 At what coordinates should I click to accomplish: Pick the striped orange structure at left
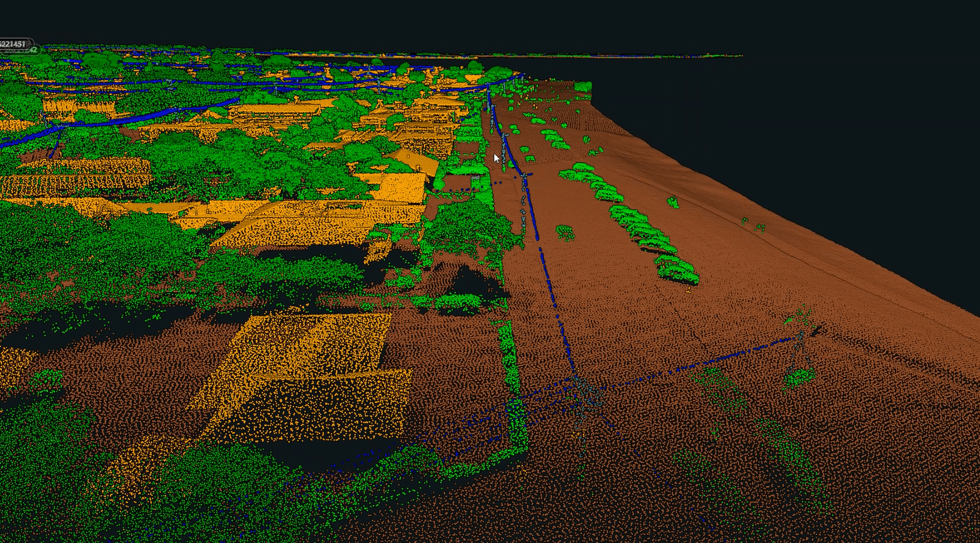[x=75, y=181]
